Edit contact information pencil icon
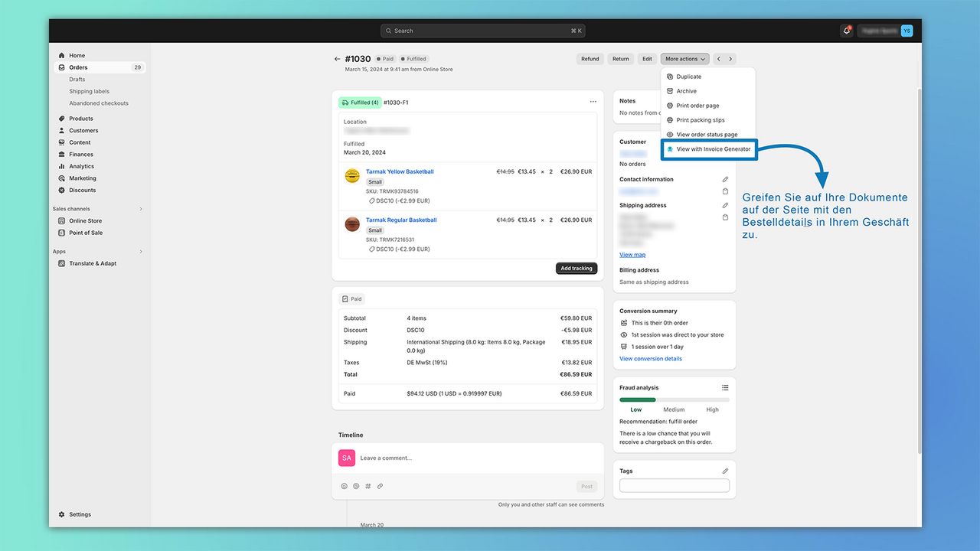This screenshot has height=551, width=980. (725, 179)
